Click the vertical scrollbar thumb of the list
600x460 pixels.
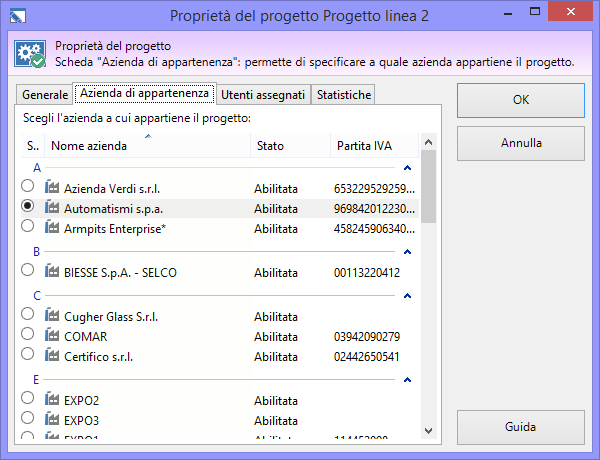click(429, 186)
